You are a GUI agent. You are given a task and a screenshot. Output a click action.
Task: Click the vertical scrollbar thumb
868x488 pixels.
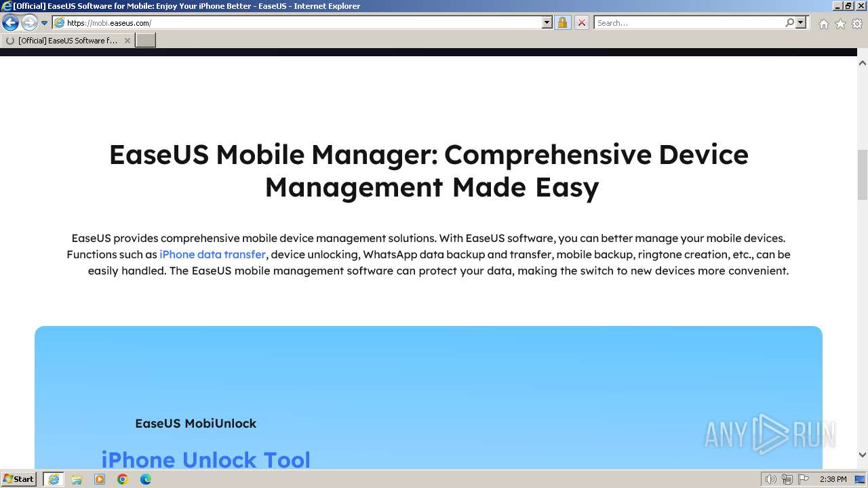click(x=863, y=174)
